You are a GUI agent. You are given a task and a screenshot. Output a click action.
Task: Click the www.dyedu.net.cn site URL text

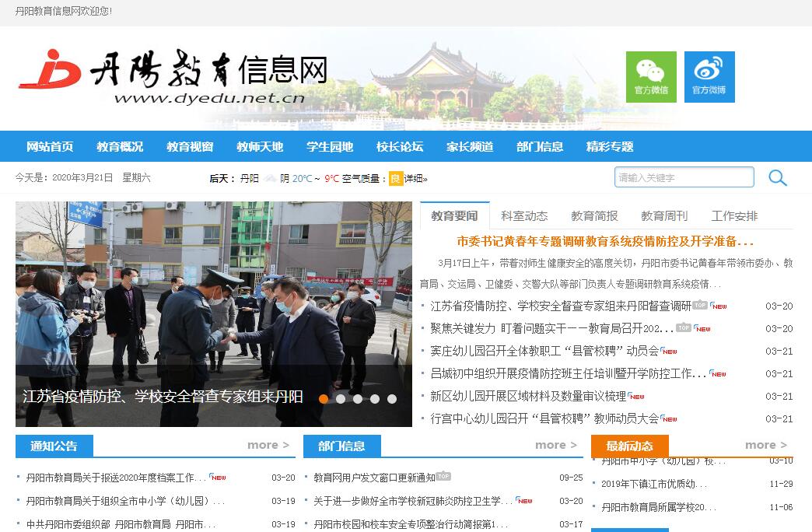(x=209, y=98)
